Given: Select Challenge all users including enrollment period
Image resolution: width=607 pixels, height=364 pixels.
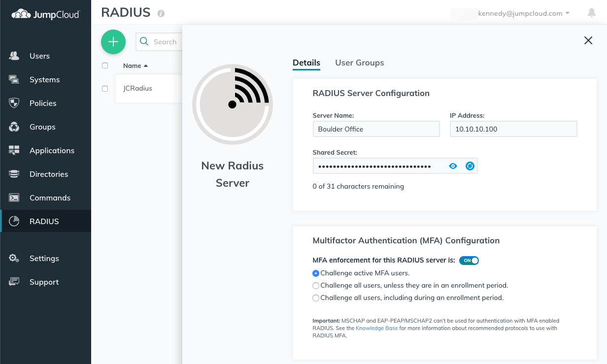Looking at the screenshot, I should click(x=316, y=298).
